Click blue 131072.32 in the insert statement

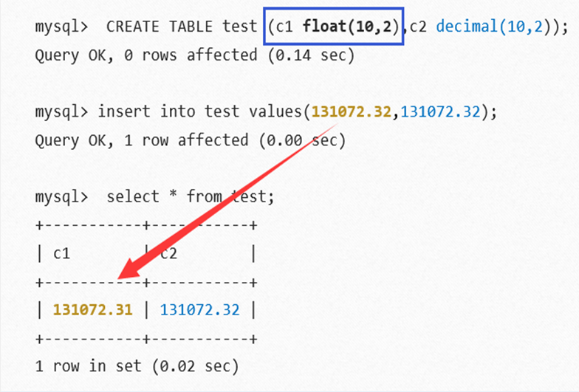coord(441,112)
